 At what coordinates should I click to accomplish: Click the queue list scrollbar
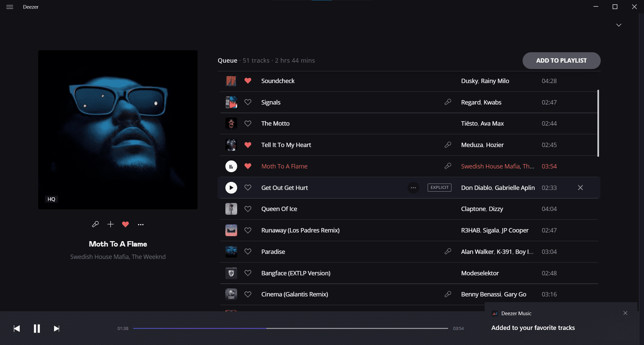598,123
